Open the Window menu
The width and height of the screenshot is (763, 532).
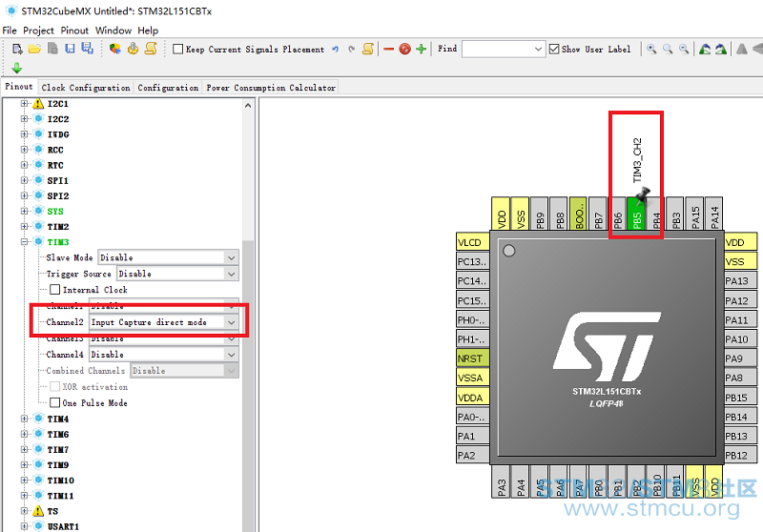(113, 31)
